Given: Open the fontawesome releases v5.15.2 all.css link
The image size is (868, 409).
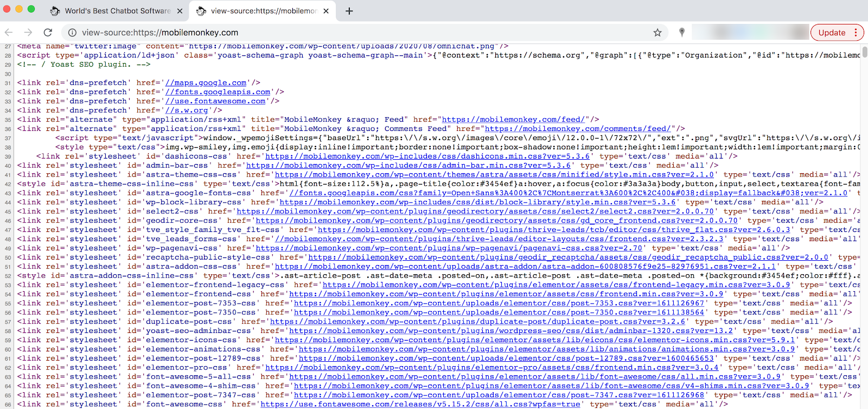Looking at the screenshot, I should click(x=420, y=405).
